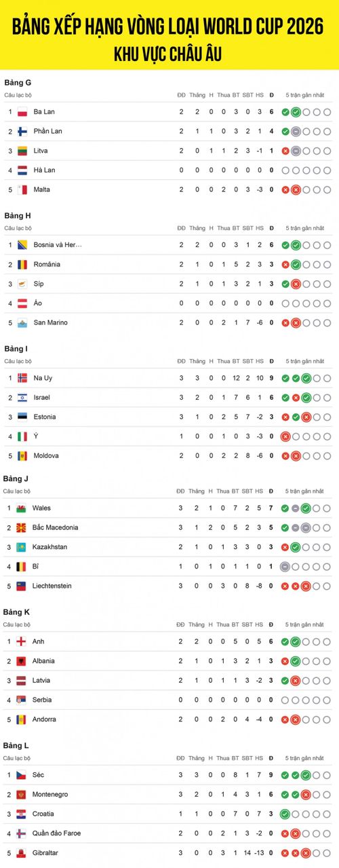The image size is (339, 868).
Task: Click the Thắng column header in Bảng K
Action: 197,624
